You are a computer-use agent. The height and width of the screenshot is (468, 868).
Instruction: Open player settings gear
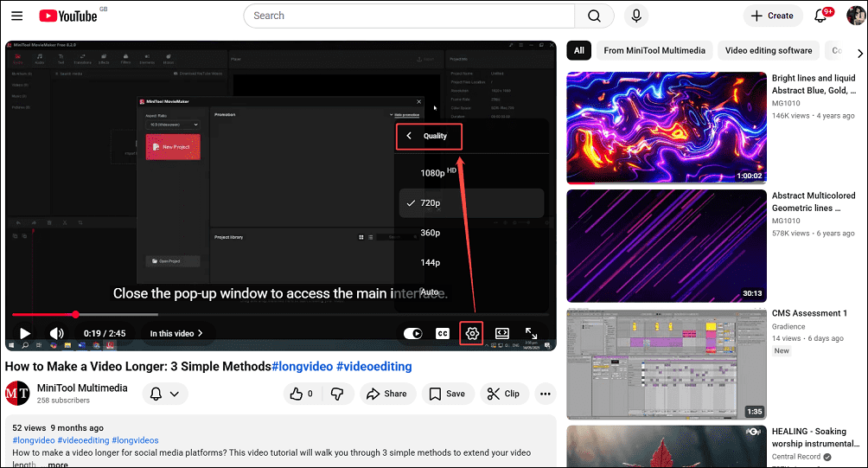point(472,333)
